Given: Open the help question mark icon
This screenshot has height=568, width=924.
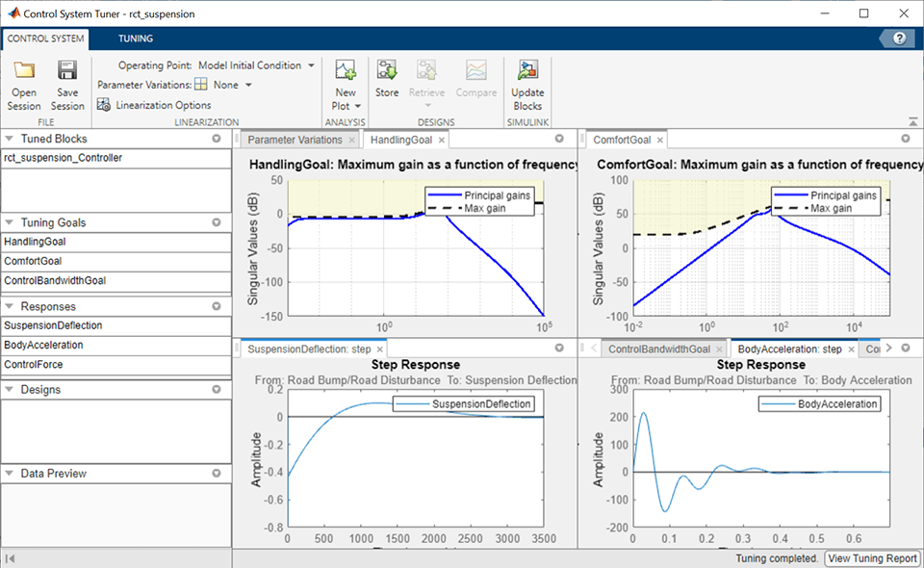Looking at the screenshot, I should coord(899,39).
